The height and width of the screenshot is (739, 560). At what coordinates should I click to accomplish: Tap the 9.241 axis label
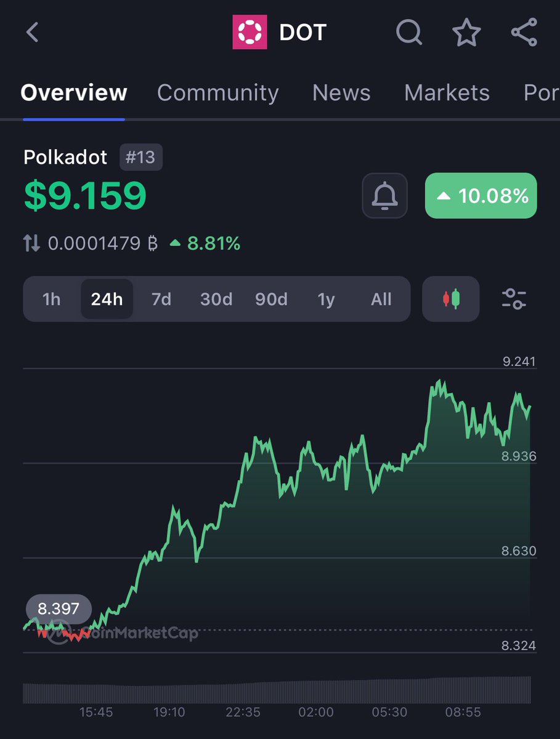point(519,361)
